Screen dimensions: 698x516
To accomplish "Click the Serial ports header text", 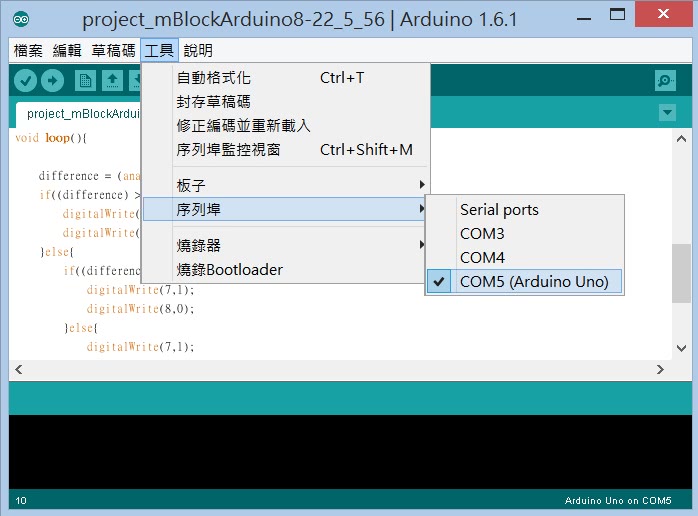I will pos(499,210).
